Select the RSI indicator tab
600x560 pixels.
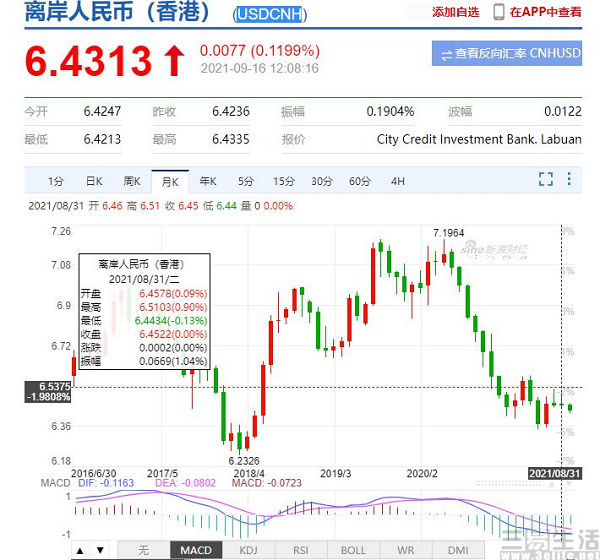point(301,550)
